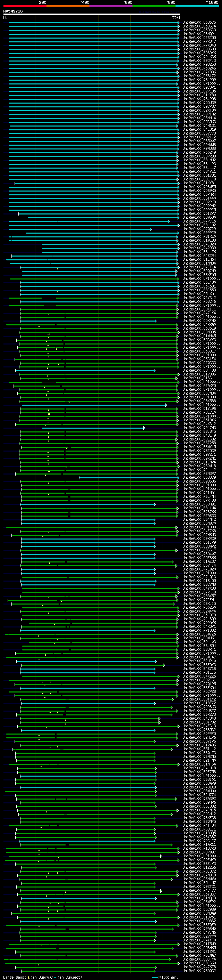Image resolution: width=222 pixels, height=980 pixels.
Task: Click alignment bar for UniRef100_C5KFH0
Action: 88,321
